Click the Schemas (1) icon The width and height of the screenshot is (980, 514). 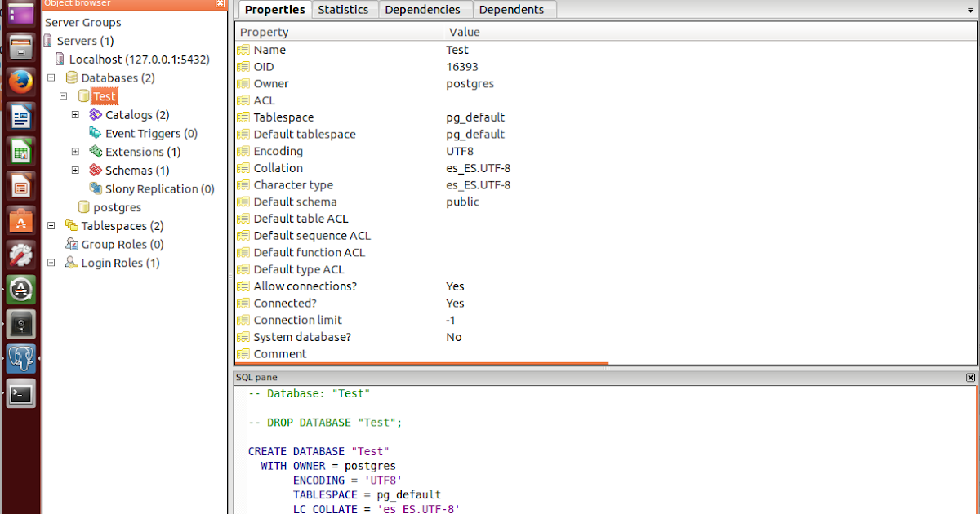pyautogui.click(x=96, y=171)
